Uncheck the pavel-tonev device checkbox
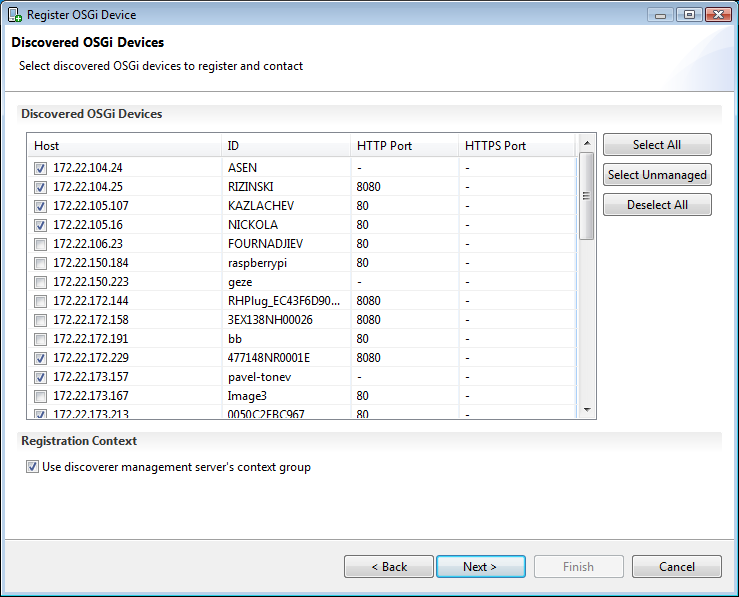 (x=41, y=377)
